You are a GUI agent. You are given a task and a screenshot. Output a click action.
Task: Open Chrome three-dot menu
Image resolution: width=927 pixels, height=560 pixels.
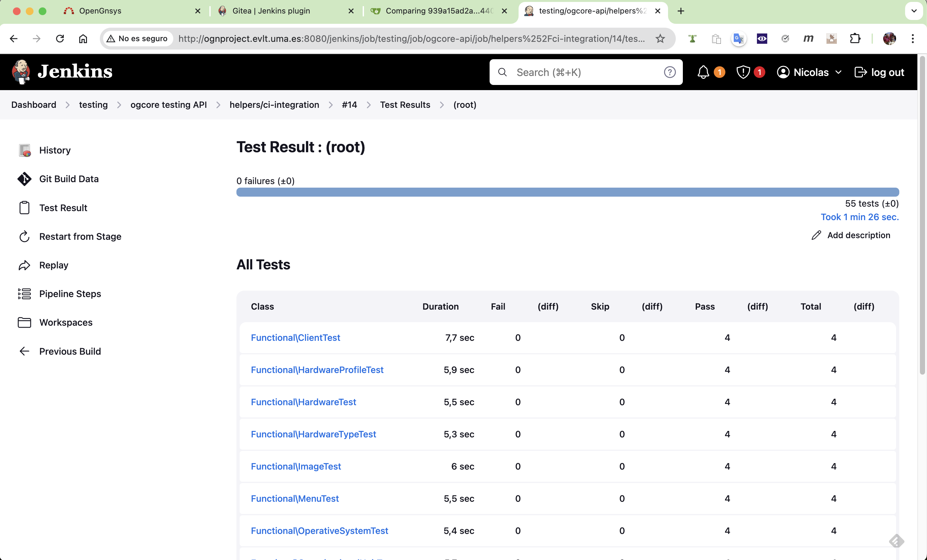(x=913, y=38)
